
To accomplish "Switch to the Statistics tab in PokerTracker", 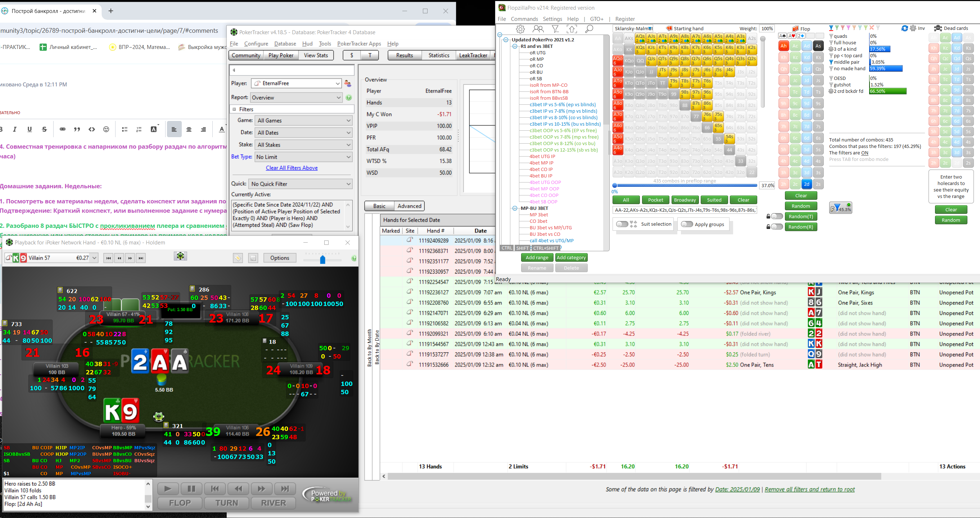I will point(439,55).
